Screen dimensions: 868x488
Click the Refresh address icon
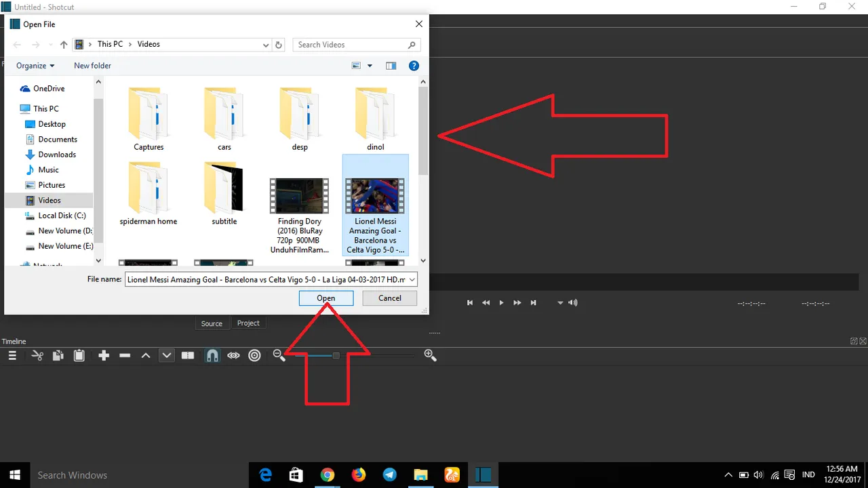click(x=279, y=45)
